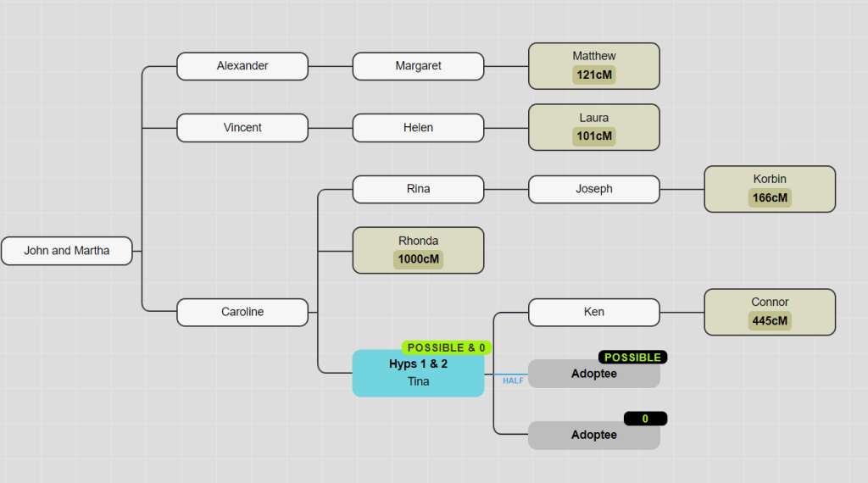Select the John and Martha root node
The width and height of the screenshot is (868, 483).
coord(67,251)
